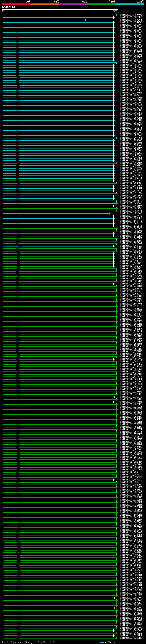Viewport: 146px width, 644px height.
Task: Open hit UniRef100_Q99KI0
Action: click(x=131, y=60)
